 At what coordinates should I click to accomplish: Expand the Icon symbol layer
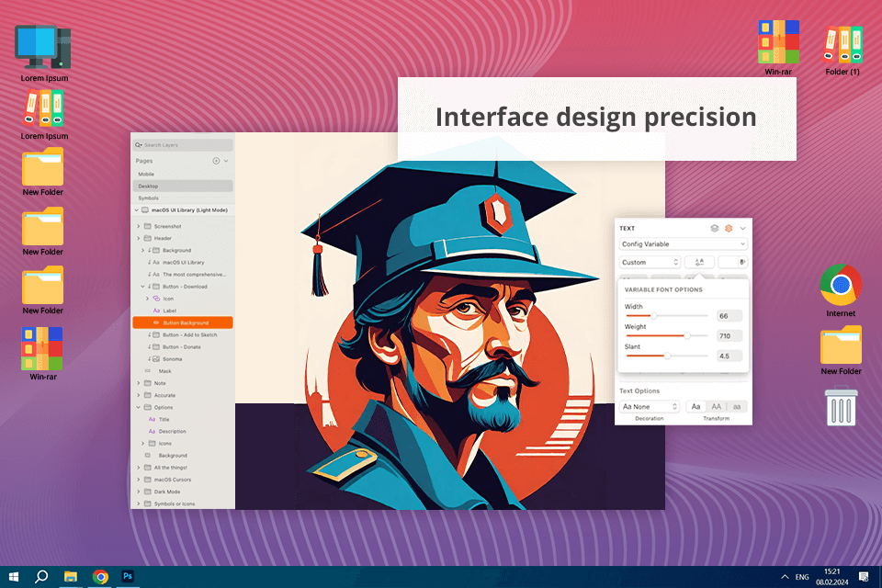(147, 299)
